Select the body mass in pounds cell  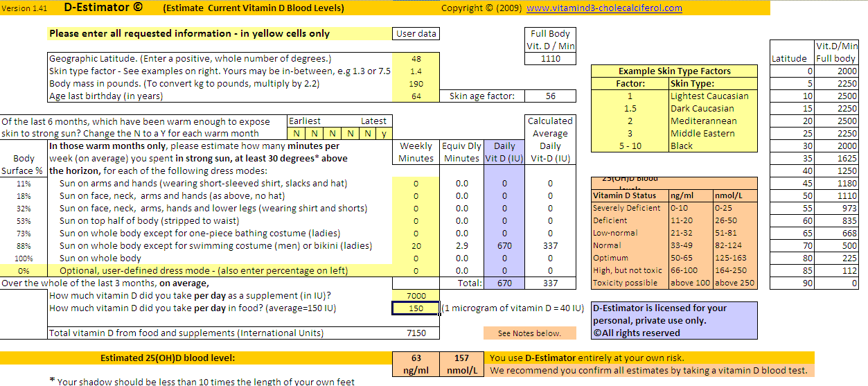pos(416,84)
